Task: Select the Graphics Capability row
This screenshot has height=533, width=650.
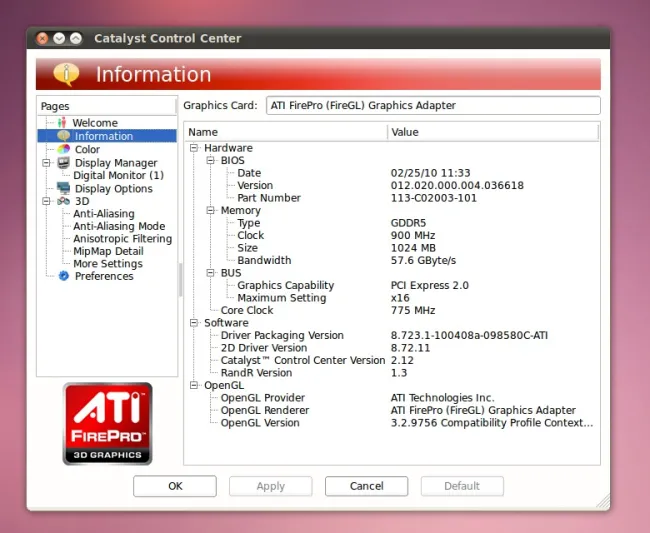Action: pyautogui.click(x=392, y=285)
